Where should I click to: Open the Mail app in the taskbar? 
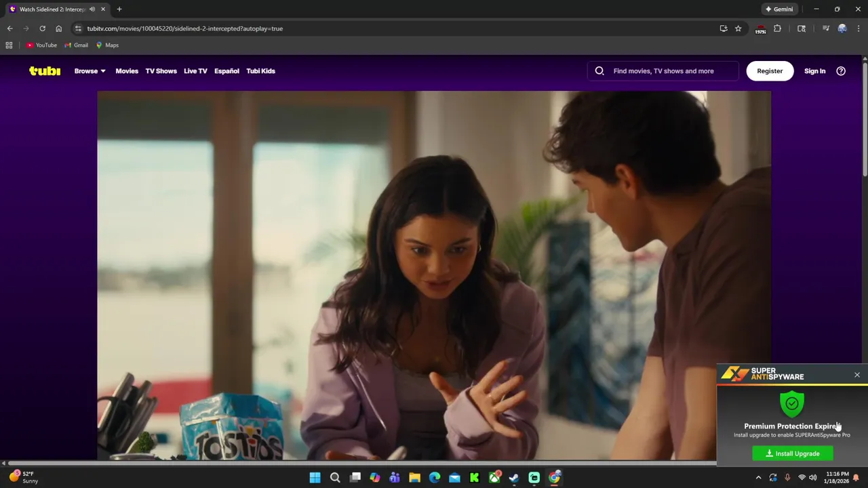click(454, 478)
